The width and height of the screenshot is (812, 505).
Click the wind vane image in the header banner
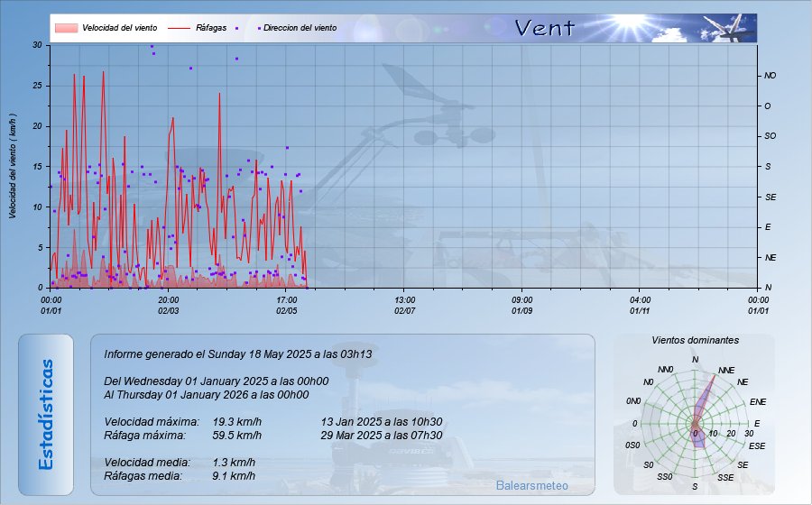(729, 29)
